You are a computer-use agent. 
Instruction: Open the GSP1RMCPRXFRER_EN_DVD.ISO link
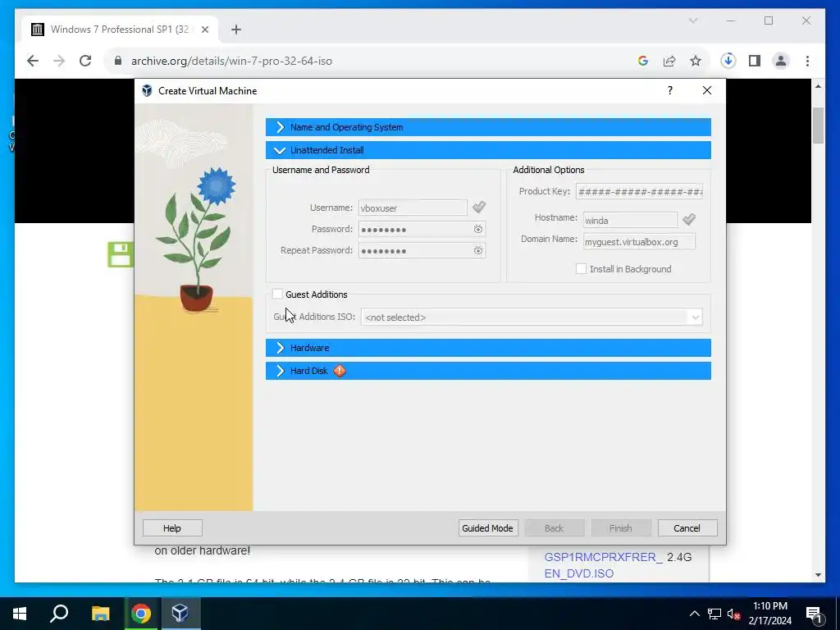(603, 565)
